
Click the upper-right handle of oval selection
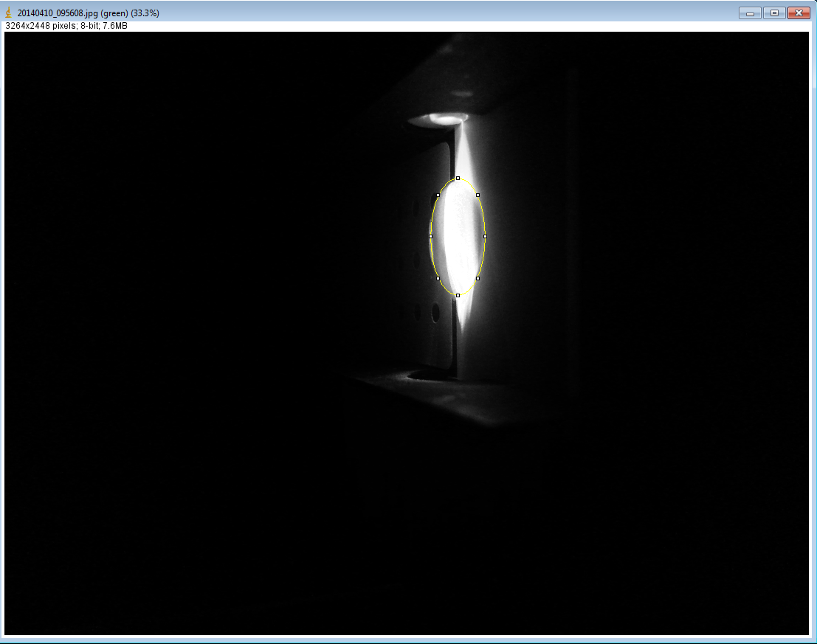click(x=478, y=195)
